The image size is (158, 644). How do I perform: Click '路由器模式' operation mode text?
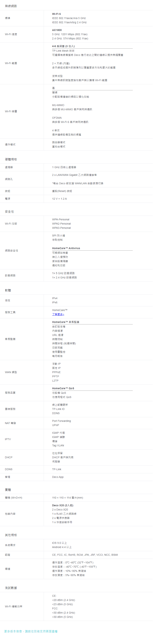pos(59,142)
